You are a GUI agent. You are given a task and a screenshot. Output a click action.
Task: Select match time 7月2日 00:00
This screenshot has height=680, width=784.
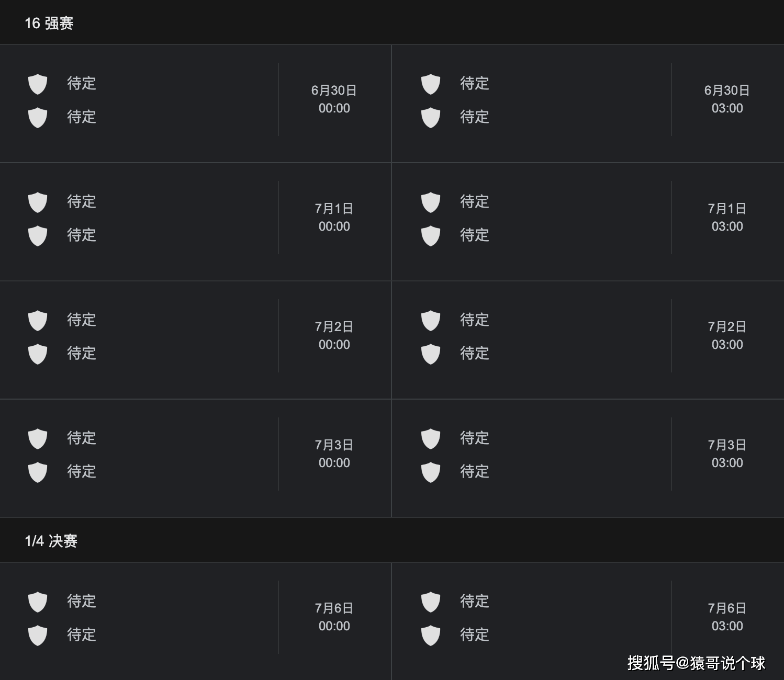pyautogui.click(x=334, y=336)
